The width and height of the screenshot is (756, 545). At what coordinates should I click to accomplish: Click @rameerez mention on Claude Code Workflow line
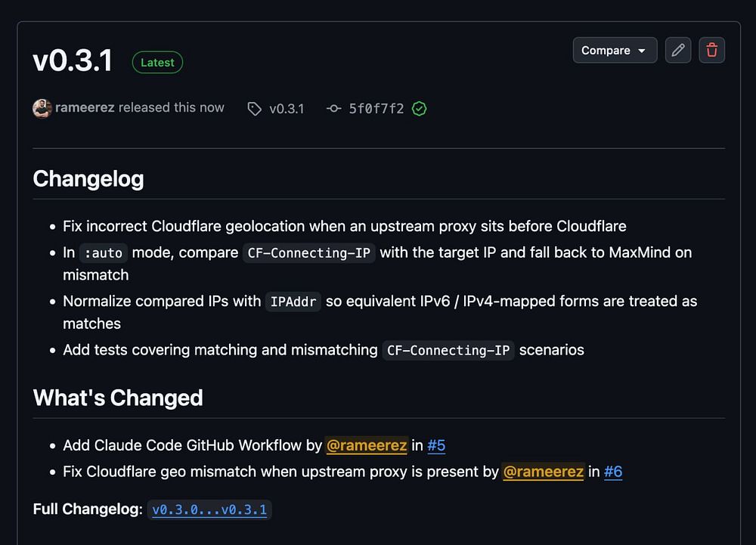(367, 445)
